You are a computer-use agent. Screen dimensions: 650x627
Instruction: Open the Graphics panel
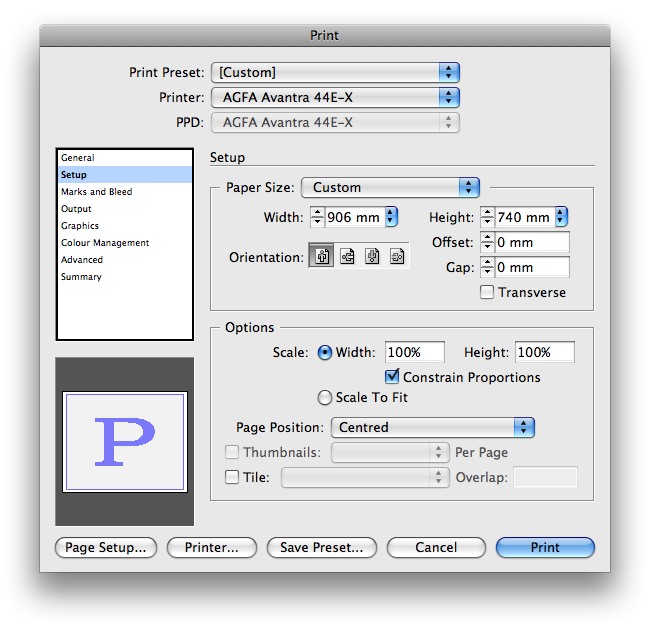[125, 226]
